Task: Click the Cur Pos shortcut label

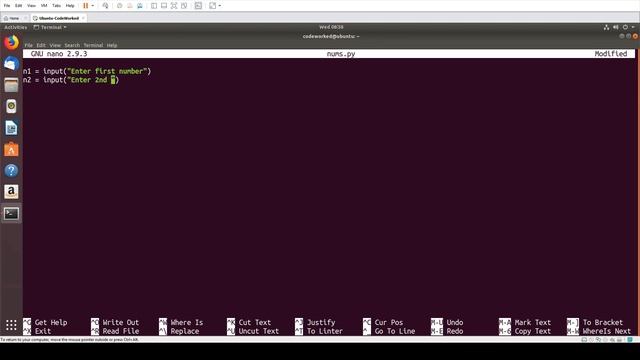Action: [x=389, y=322]
